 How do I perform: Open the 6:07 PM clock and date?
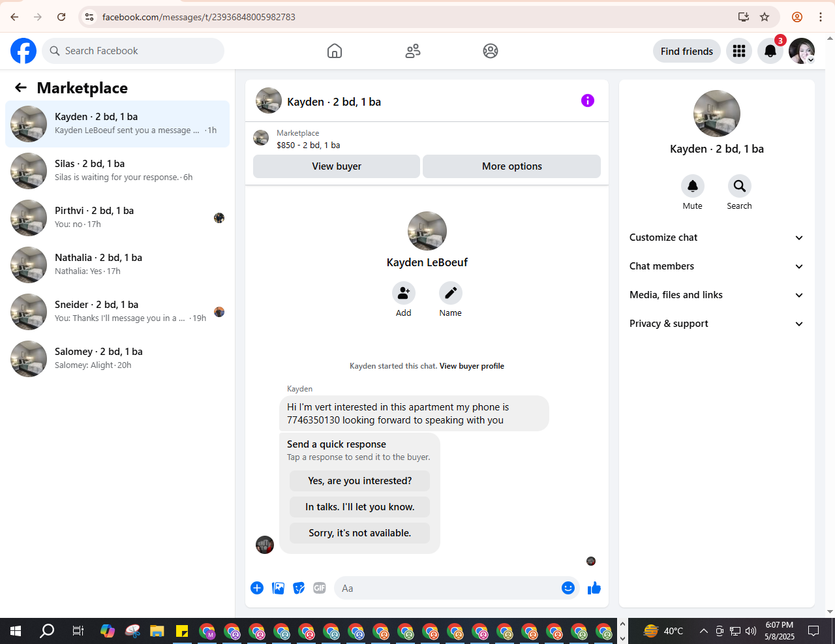pos(780,631)
